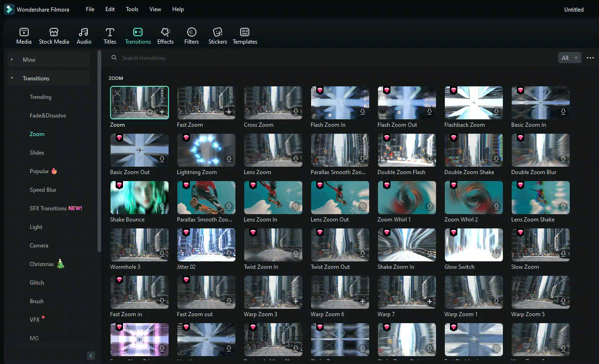Open the Effects panel
The image size is (599, 364).
(x=165, y=36)
